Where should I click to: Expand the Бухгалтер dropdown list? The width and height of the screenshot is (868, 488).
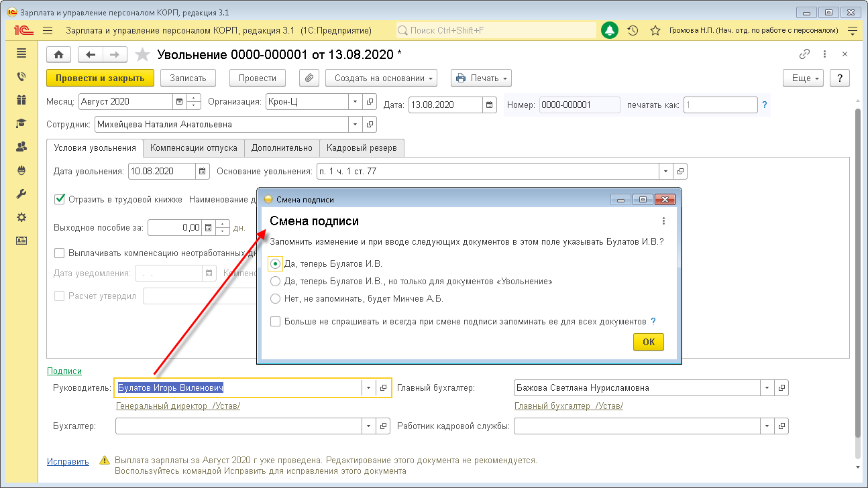point(369,426)
